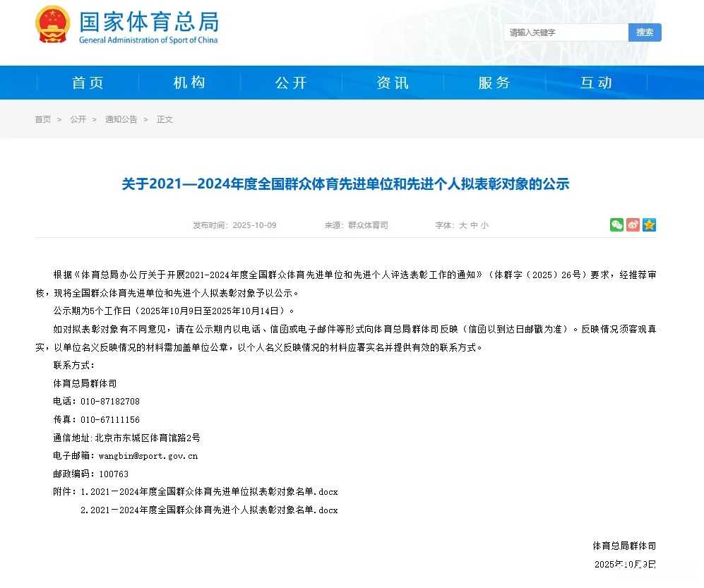Open the 机构 navigation menu item
This screenshot has width=704, height=588.
point(189,83)
